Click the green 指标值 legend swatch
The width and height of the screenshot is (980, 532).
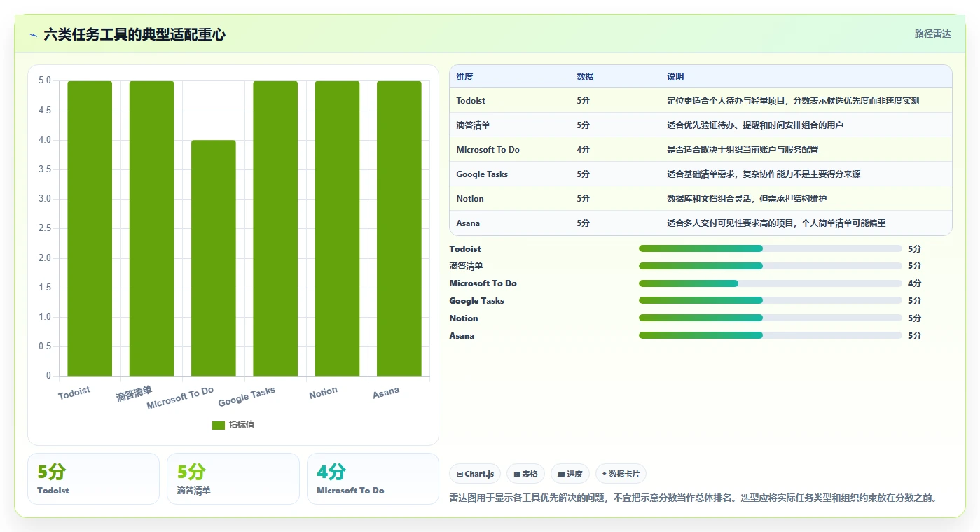coord(219,425)
